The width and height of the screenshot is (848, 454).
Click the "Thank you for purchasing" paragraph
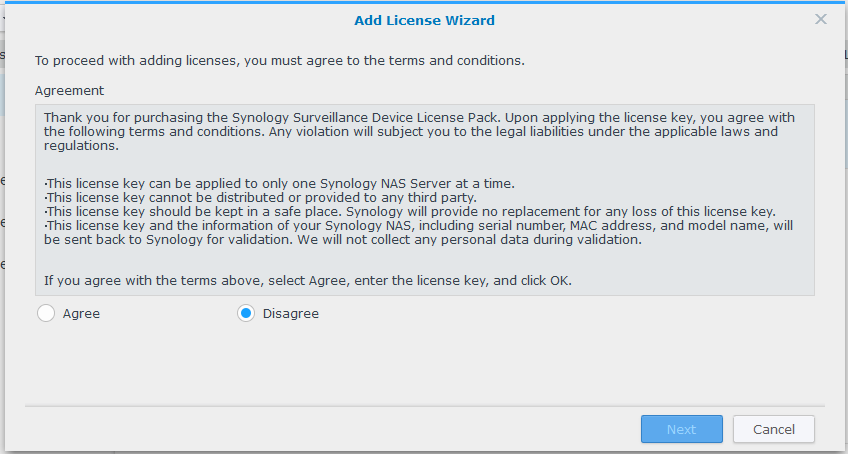(x=300, y=117)
